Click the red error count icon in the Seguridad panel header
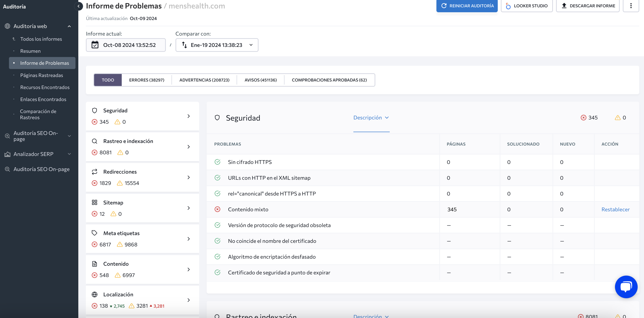This screenshot has height=318, width=644. (583, 118)
